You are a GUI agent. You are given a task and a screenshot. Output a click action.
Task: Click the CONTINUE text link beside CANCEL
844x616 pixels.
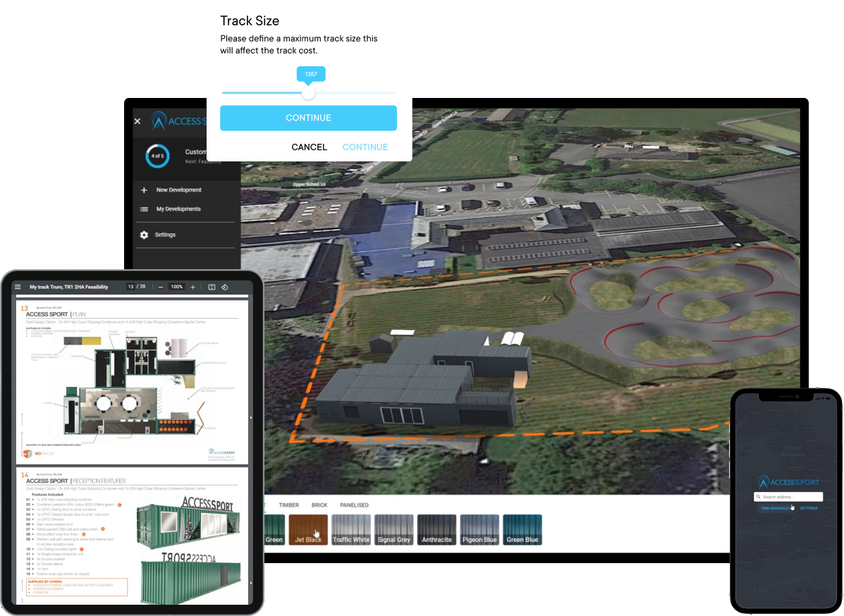(365, 147)
